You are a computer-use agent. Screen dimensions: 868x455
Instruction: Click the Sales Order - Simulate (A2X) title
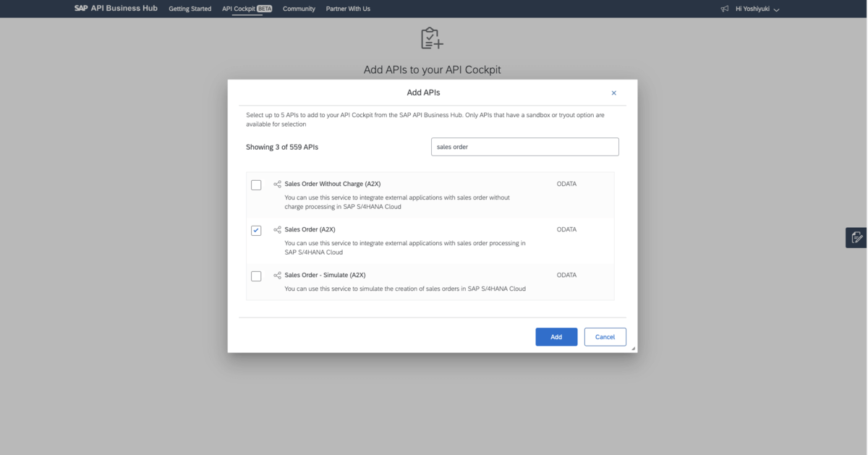(x=325, y=276)
